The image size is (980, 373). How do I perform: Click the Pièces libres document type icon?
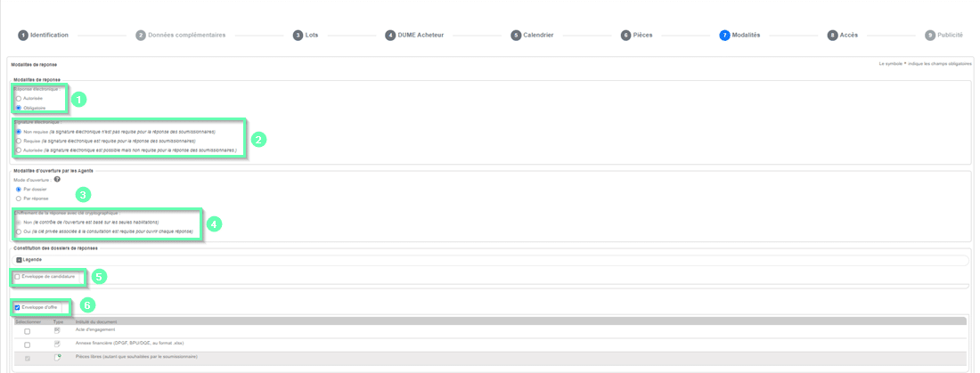pyautogui.click(x=57, y=358)
